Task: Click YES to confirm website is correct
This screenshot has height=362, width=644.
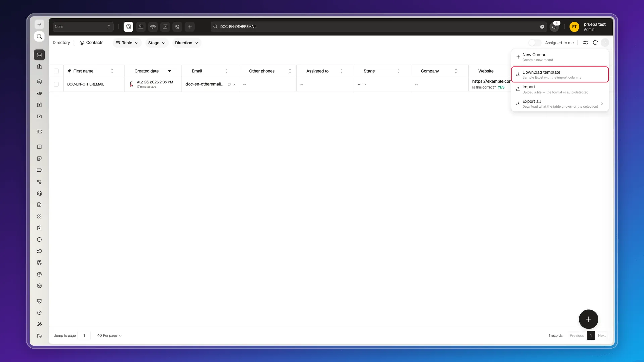Action: [501, 87]
